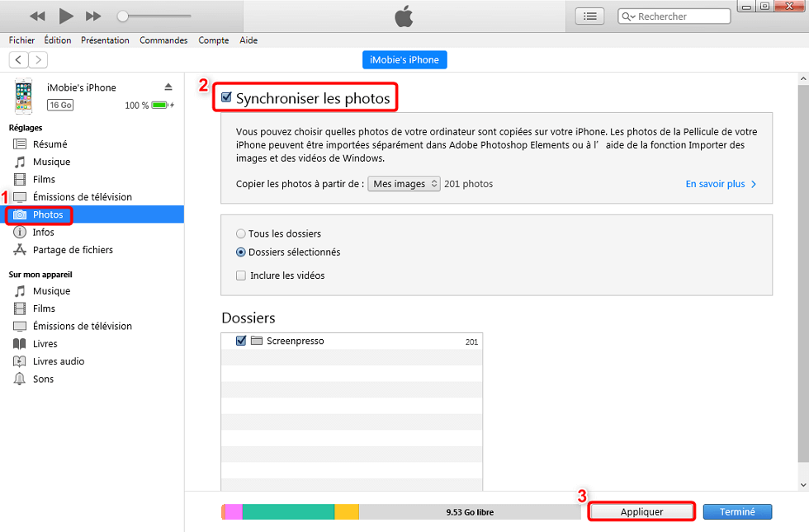Open the Commandes menu
Screen dimensions: 809x532
163,40
